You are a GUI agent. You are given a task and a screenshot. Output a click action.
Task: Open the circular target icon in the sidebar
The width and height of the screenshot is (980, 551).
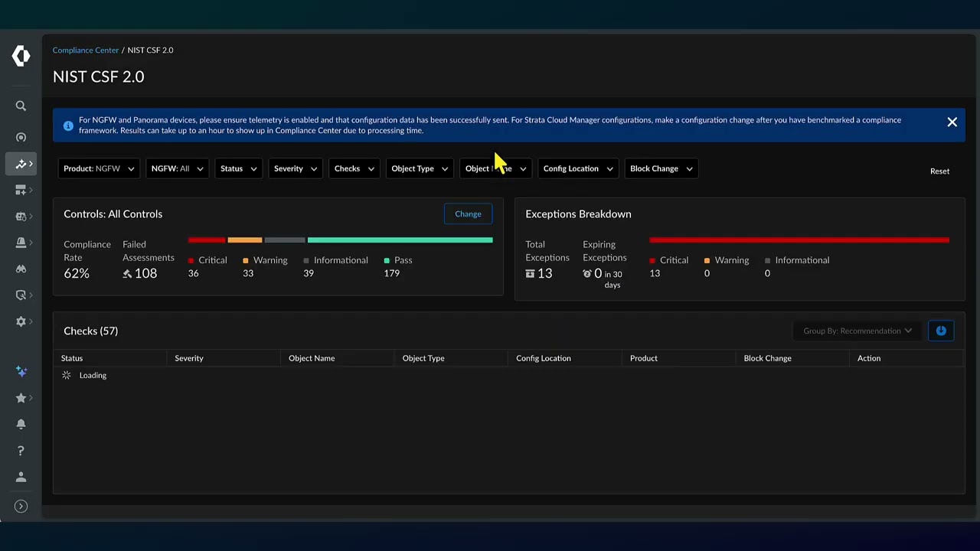[21, 137]
